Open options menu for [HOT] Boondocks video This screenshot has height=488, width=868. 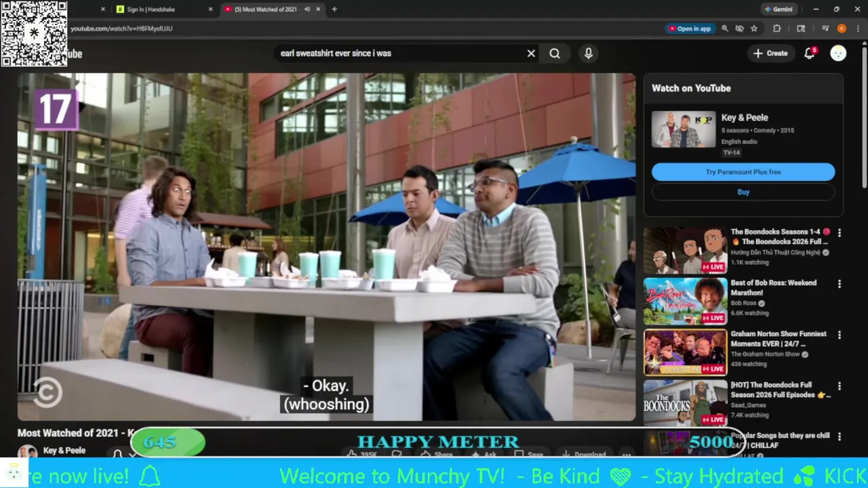[x=840, y=386]
